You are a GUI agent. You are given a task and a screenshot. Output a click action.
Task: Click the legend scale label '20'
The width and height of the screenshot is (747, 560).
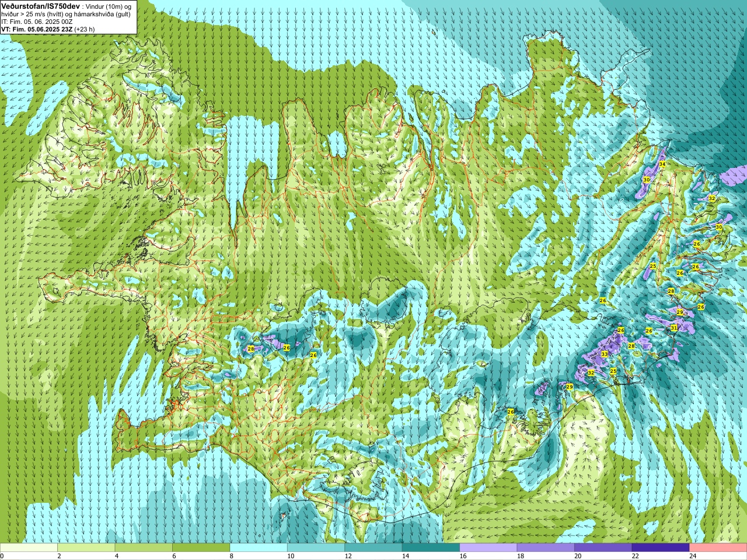click(578, 556)
